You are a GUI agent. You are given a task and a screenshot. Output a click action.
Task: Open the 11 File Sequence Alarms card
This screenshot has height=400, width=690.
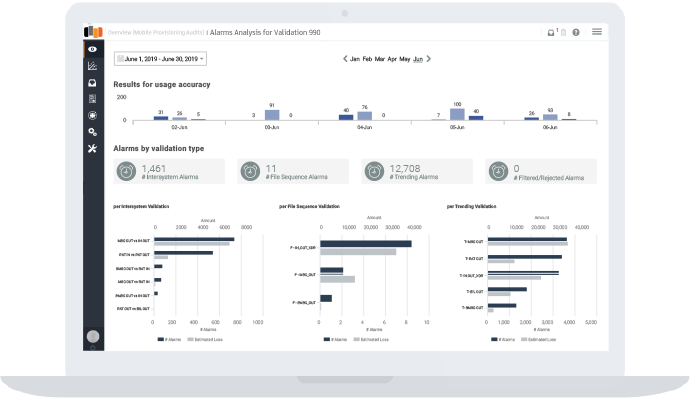pos(293,171)
